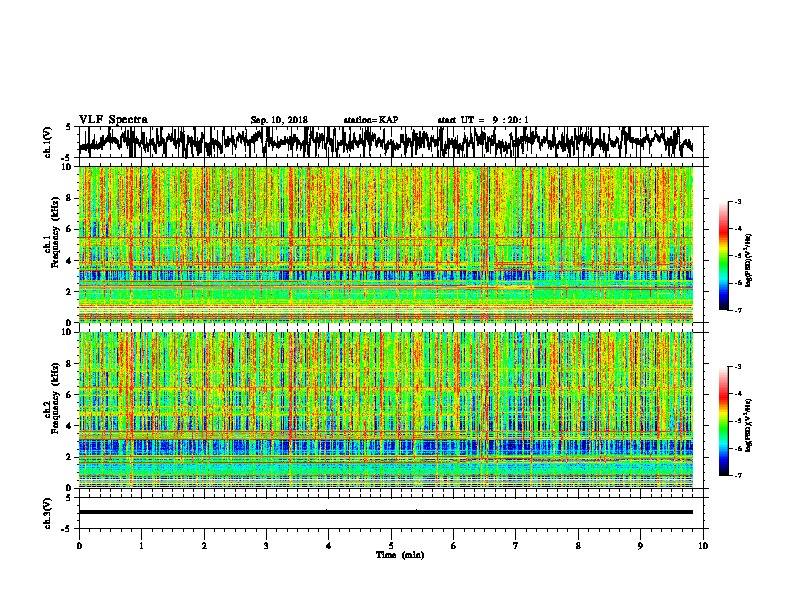Click the "-5" tick on ch.1 colorbar
This screenshot has height=612, width=792.
(737, 256)
